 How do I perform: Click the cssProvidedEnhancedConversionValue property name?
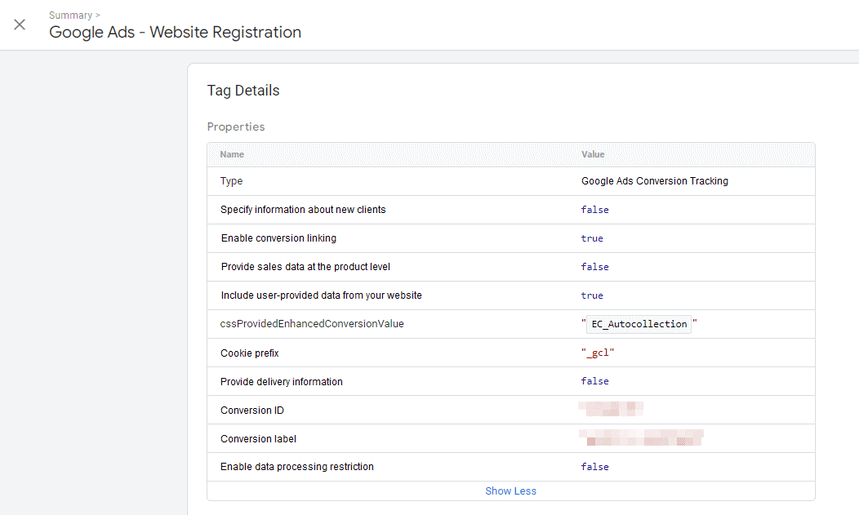[x=312, y=324]
